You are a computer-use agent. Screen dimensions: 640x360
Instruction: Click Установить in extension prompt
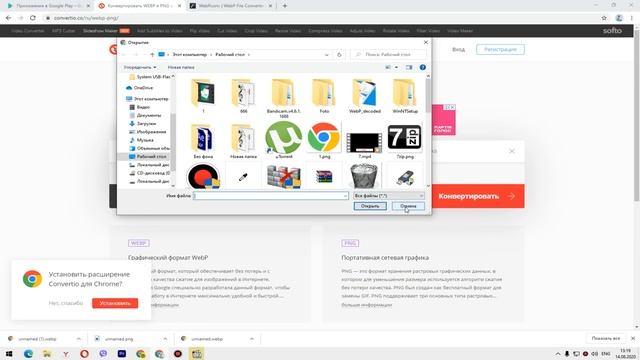click(115, 303)
